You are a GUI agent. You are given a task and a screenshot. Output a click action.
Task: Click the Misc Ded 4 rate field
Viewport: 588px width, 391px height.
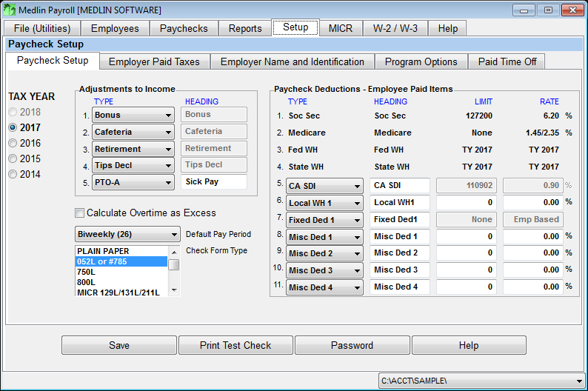coord(533,287)
